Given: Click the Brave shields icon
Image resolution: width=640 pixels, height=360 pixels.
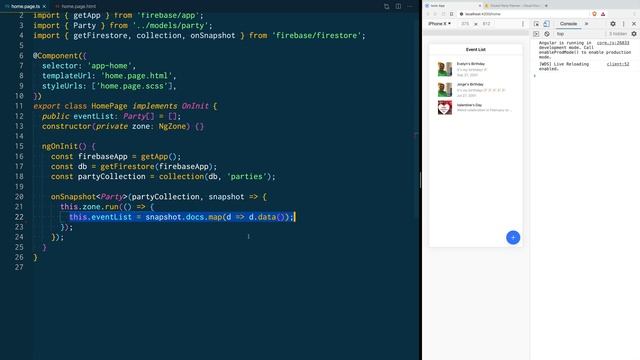Looking at the screenshot, I should click(x=594, y=14).
